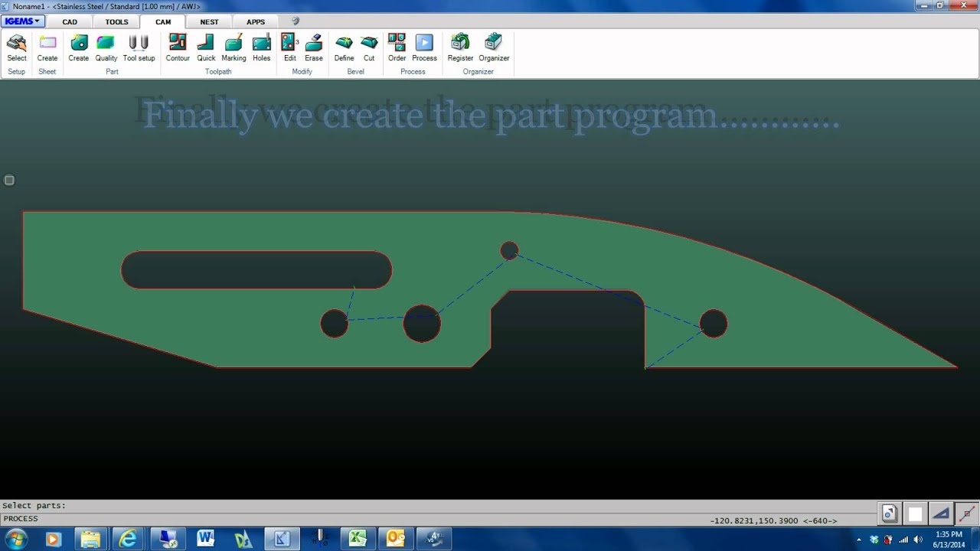Open Windows Media Player from the taskbar
The height and width of the screenshot is (551, 980).
pyautogui.click(x=52, y=540)
